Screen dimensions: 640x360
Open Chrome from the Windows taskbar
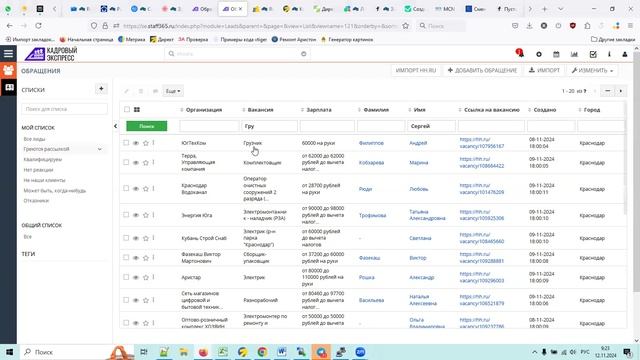pyautogui.click(x=262, y=352)
